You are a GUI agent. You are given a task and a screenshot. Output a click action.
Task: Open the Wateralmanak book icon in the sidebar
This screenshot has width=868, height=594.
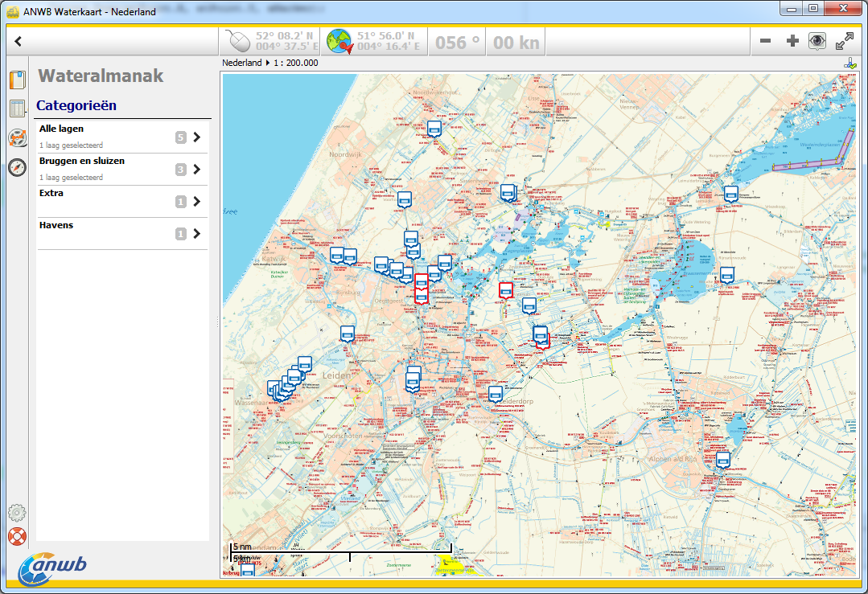point(17,80)
